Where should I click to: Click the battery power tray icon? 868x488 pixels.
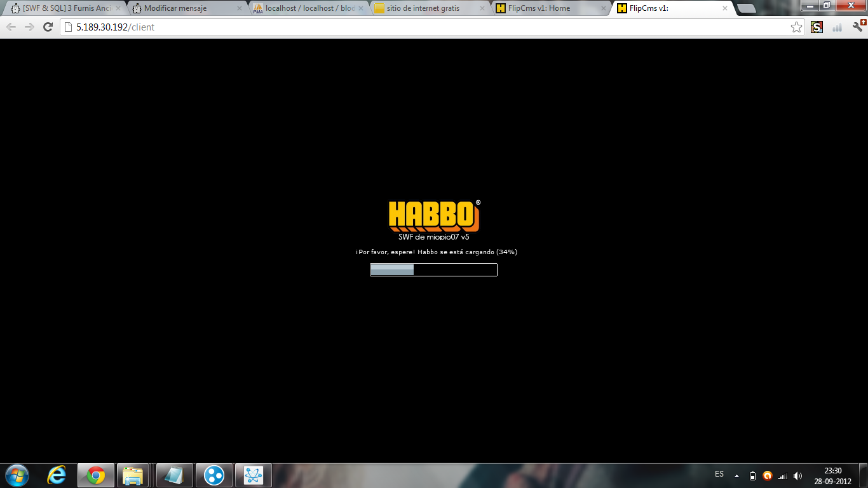753,476
